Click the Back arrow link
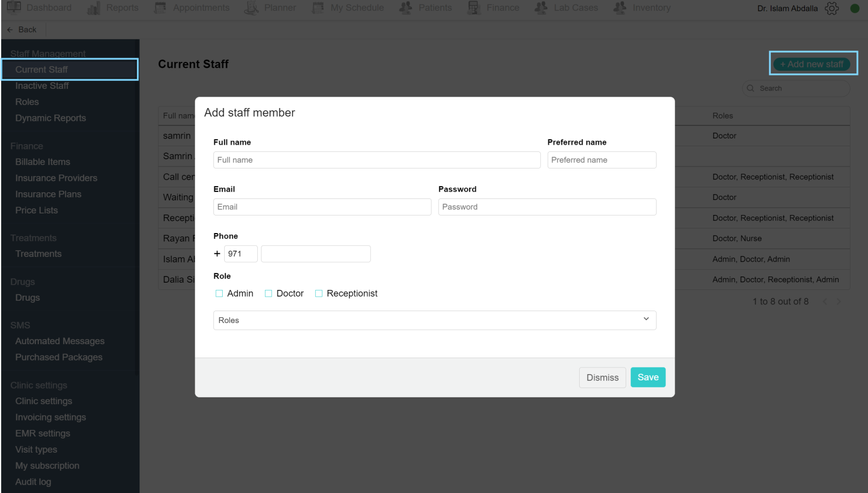 click(22, 29)
